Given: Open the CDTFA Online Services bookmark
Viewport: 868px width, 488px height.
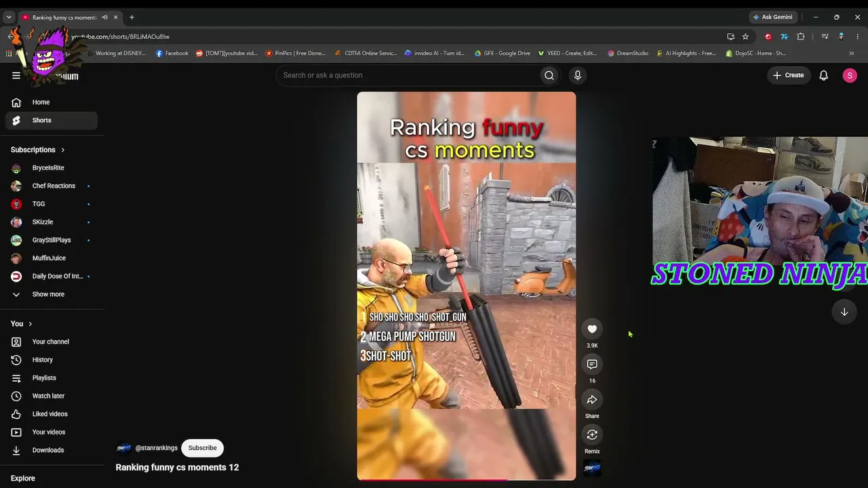Looking at the screenshot, I should coord(366,53).
